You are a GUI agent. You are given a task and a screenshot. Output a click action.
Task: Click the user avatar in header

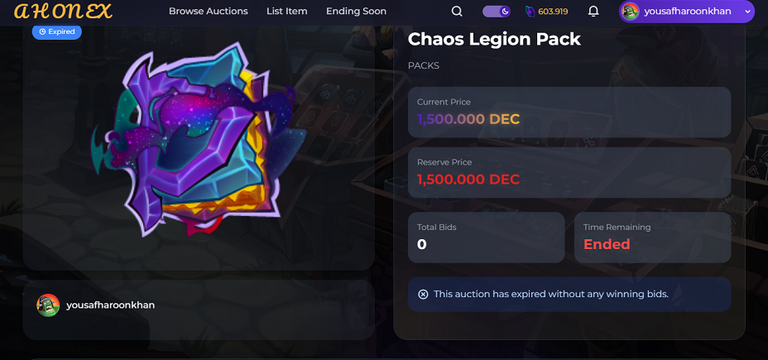click(630, 11)
